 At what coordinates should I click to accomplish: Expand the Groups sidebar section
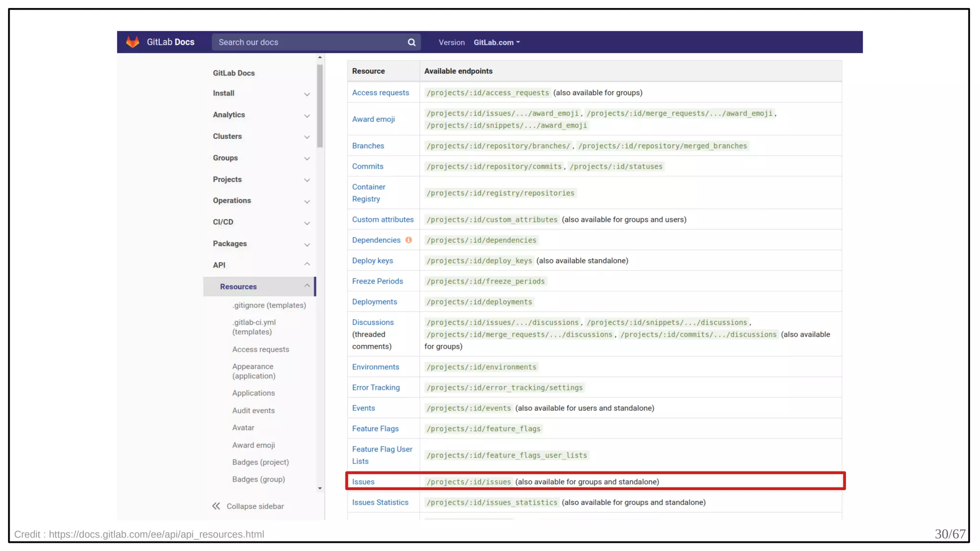point(307,159)
